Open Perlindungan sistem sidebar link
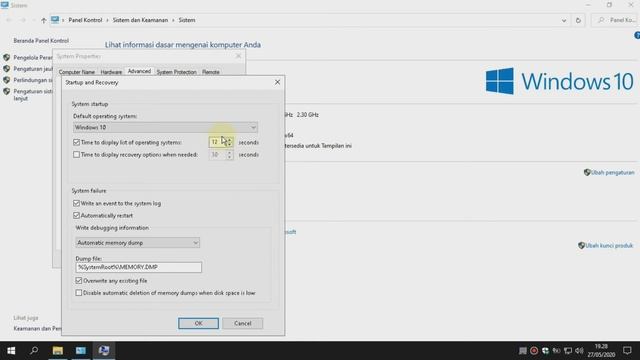 coord(33,80)
